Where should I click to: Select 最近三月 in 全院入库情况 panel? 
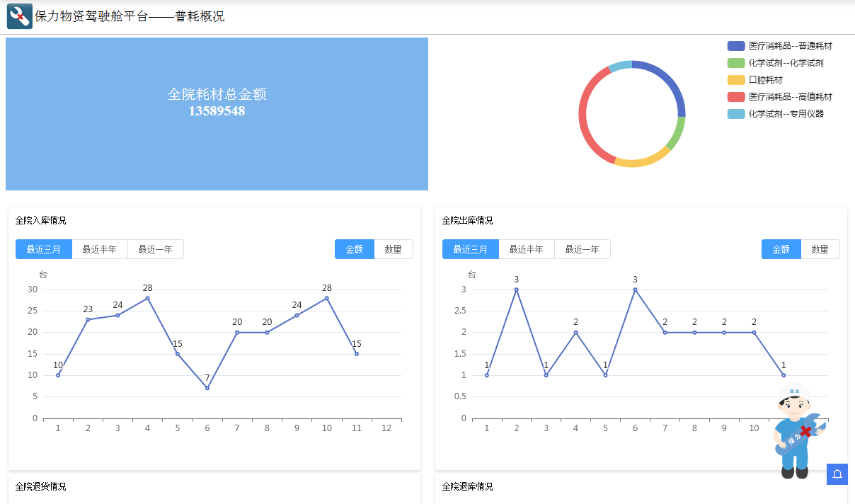[44, 249]
